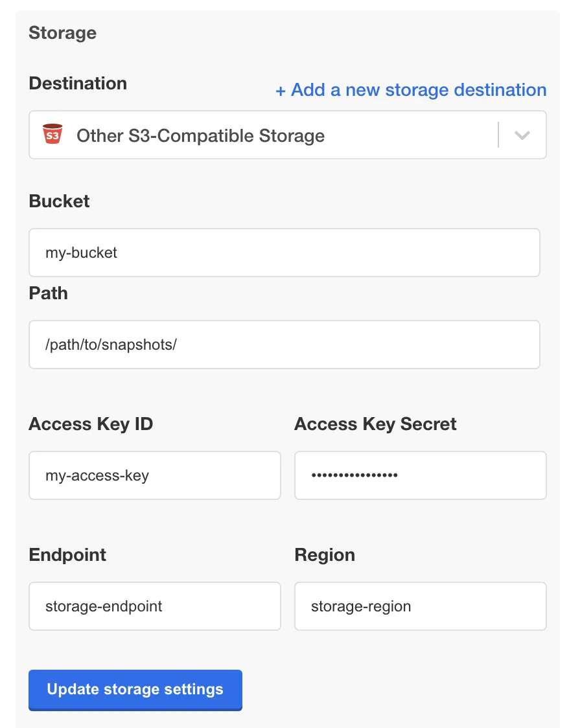The height and width of the screenshot is (728, 569).
Task: Open Add a new storage destination link
Action: point(411,89)
